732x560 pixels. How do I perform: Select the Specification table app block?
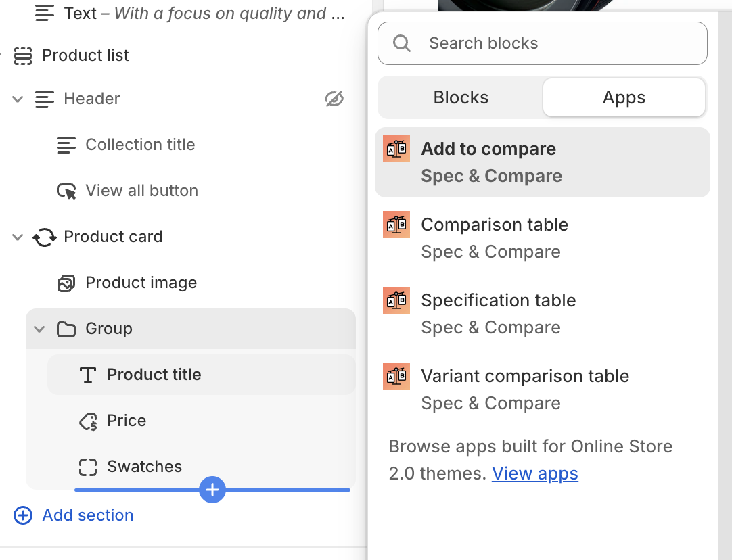543,314
